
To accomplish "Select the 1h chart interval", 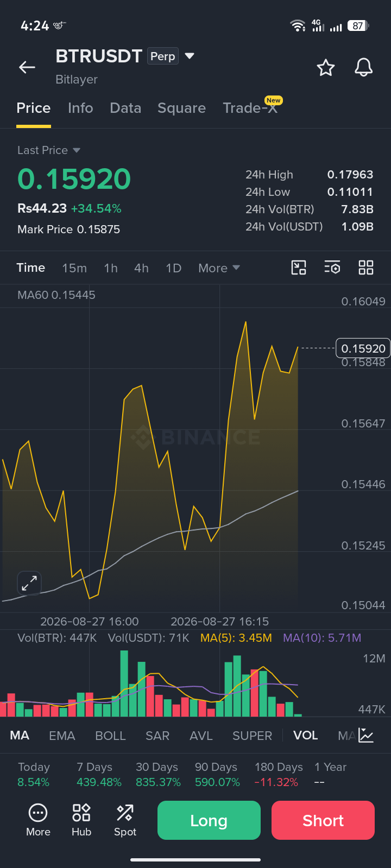I will click(x=111, y=268).
